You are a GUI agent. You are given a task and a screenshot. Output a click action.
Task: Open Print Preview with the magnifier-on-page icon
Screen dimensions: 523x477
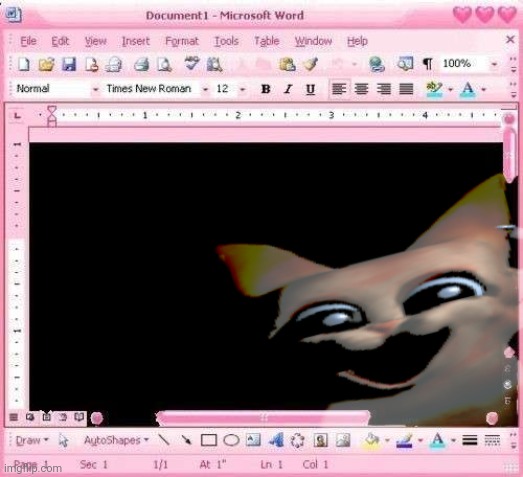pos(164,64)
